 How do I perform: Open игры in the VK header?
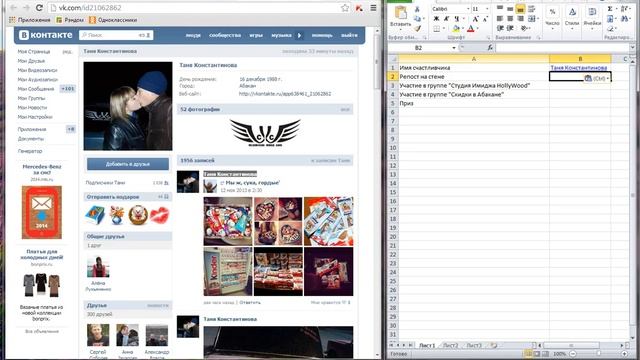pyautogui.click(x=256, y=35)
